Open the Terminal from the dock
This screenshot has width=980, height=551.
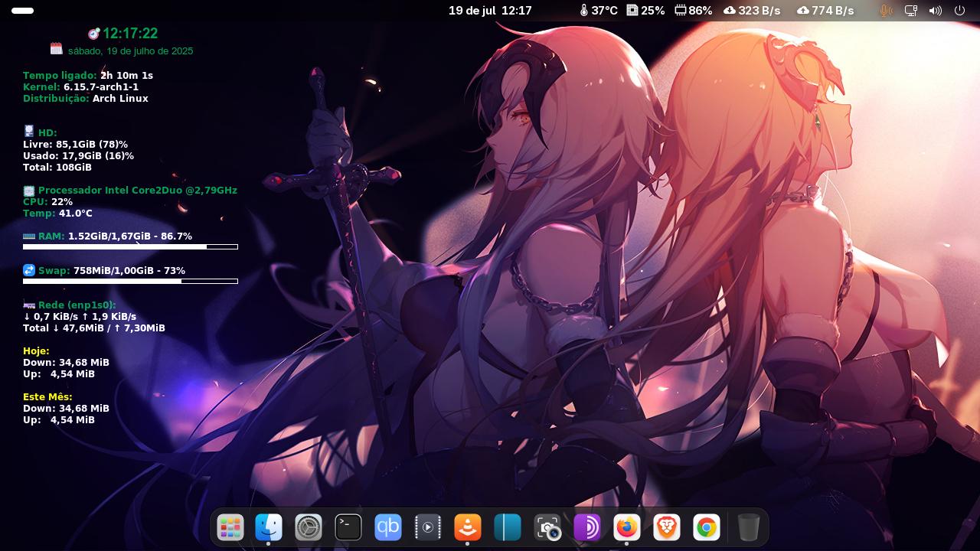(x=348, y=527)
